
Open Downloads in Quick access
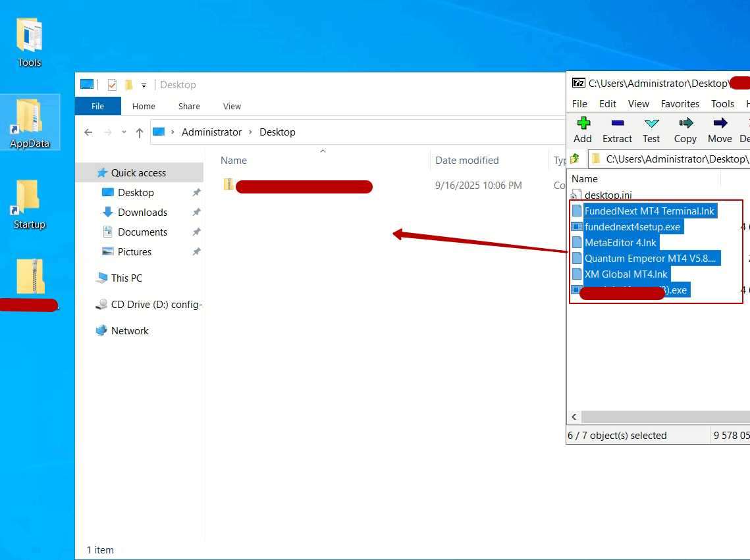[142, 213]
